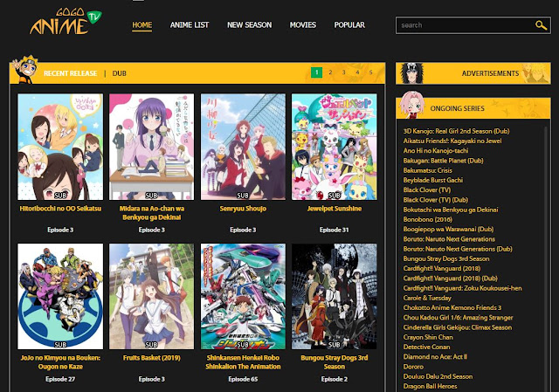559x392 pixels.
Task: Click the GoGoAnime TV logo
Action: [x=66, y=22]
